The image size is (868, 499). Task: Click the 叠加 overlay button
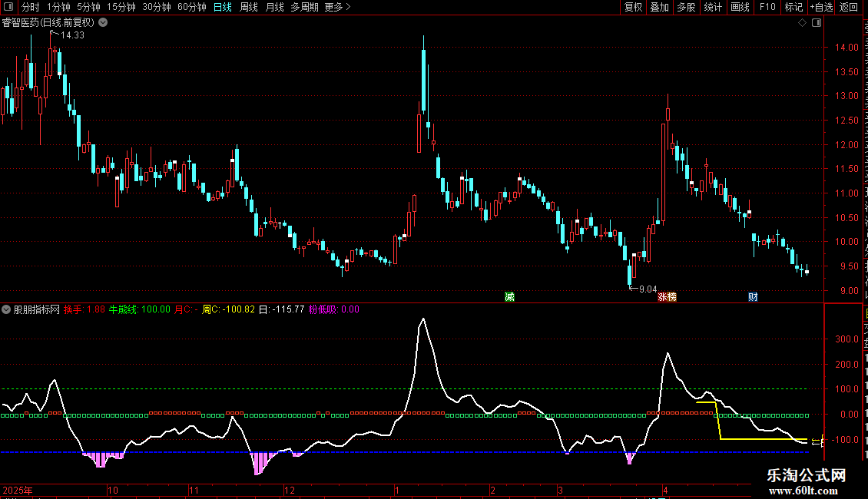(x=659, y=7)
